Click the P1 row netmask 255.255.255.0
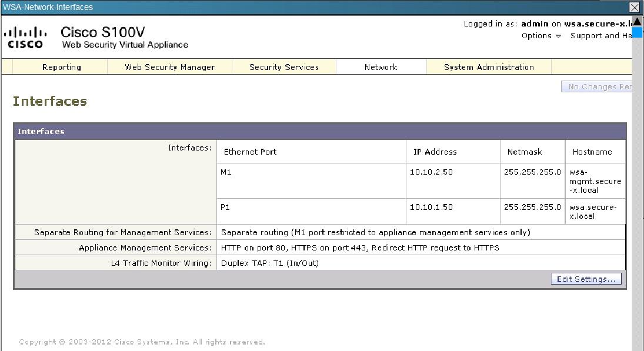The width and height of the screenshot is (644, 351). click(x=532, y=208)
